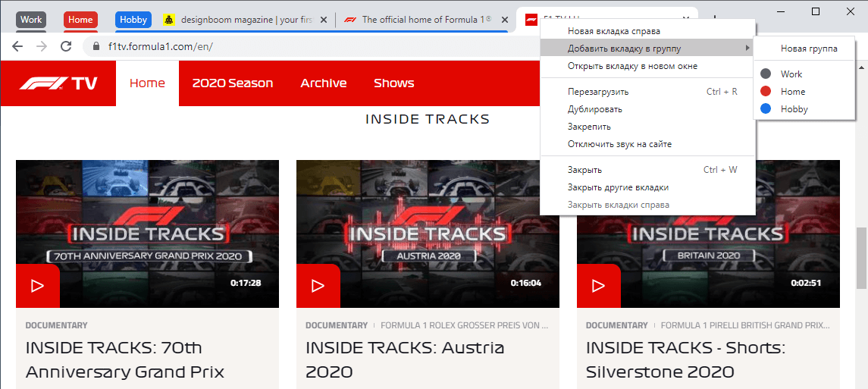Click the page vertical scrollbar thumb

pos(861,257)
